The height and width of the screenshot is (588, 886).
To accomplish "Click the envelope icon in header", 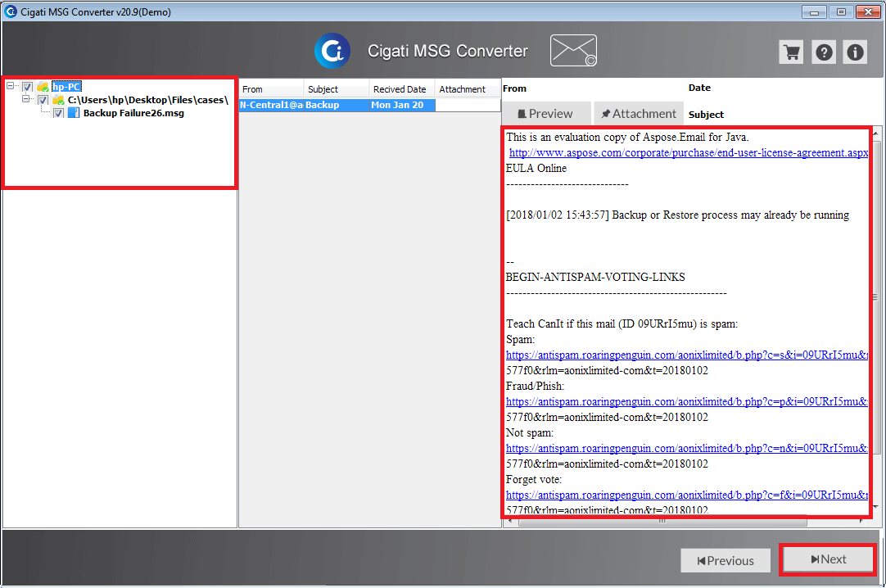I will (573, 50).
